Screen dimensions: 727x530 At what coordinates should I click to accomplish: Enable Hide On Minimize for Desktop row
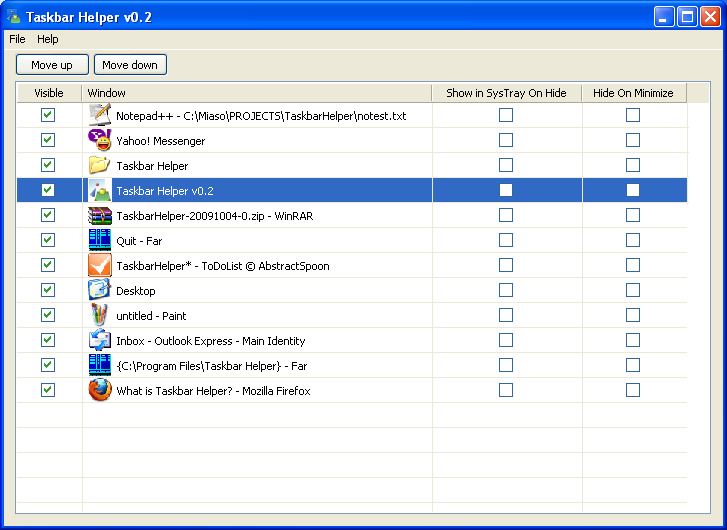633,290
